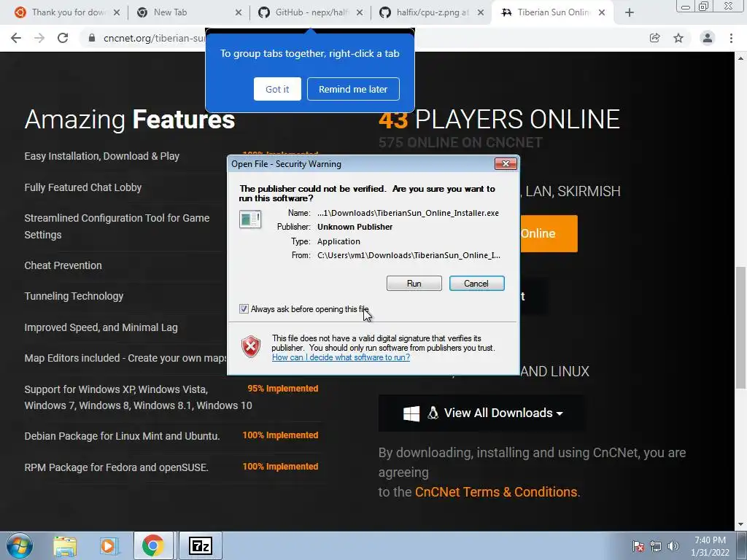
Task: Uncheck Always ask before opening this file
Action: point(244,309)
